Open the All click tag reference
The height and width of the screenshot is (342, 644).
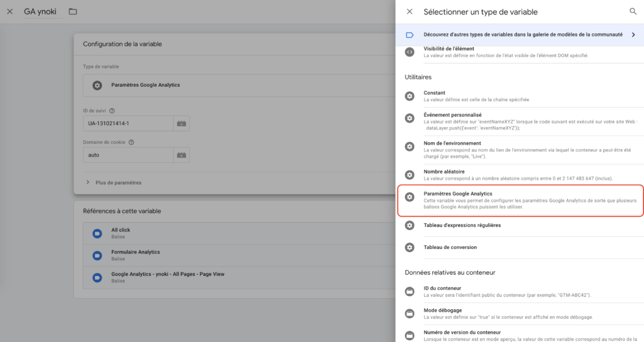(239, 233)
